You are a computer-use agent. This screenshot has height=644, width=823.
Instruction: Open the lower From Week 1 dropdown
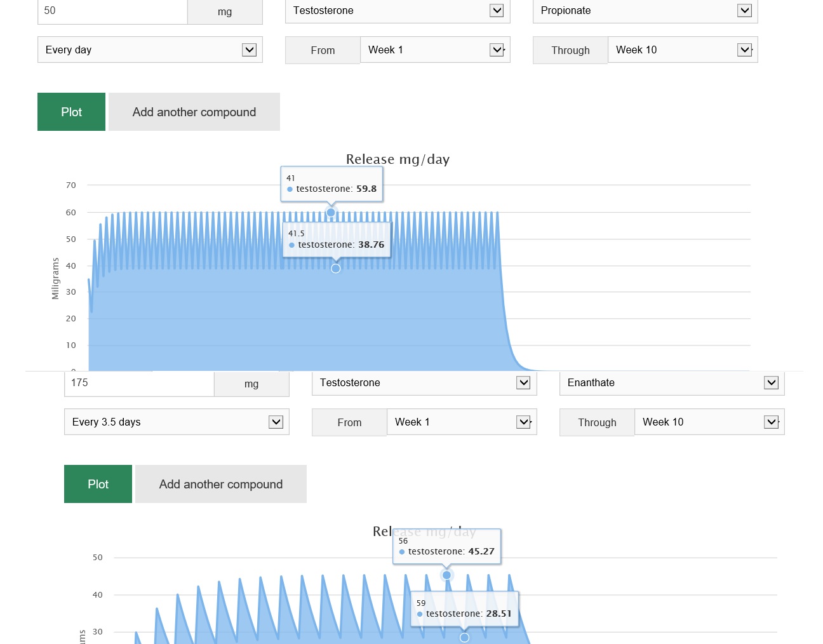462,422
